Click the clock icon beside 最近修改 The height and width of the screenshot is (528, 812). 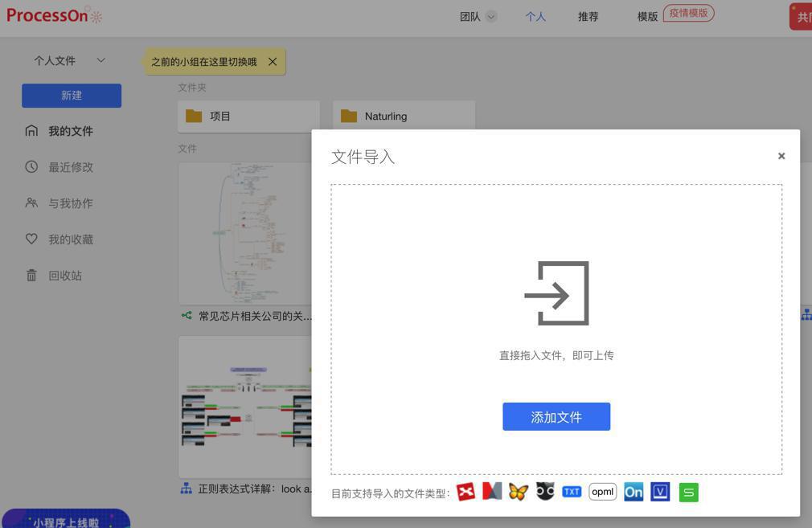[31, 166]
